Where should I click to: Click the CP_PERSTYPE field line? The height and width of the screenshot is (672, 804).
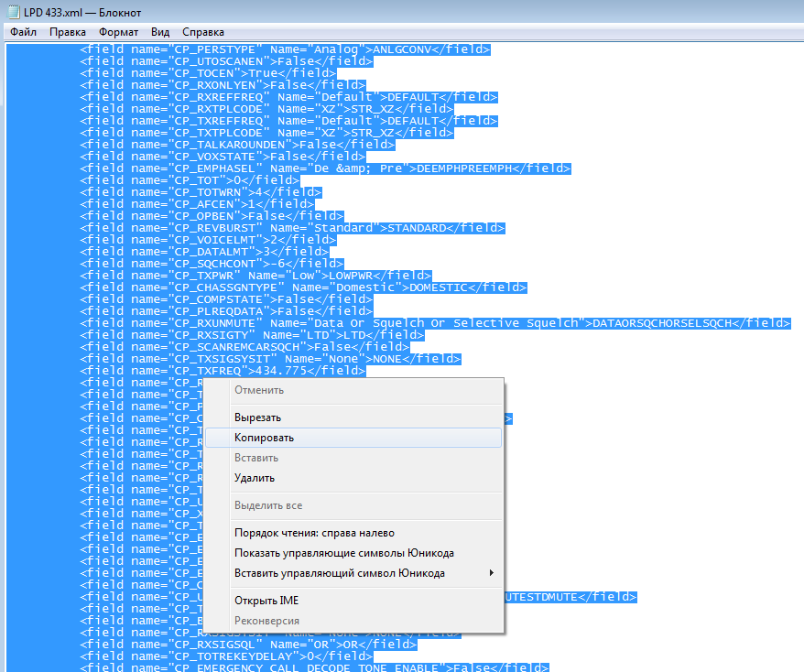coord(285,49)
